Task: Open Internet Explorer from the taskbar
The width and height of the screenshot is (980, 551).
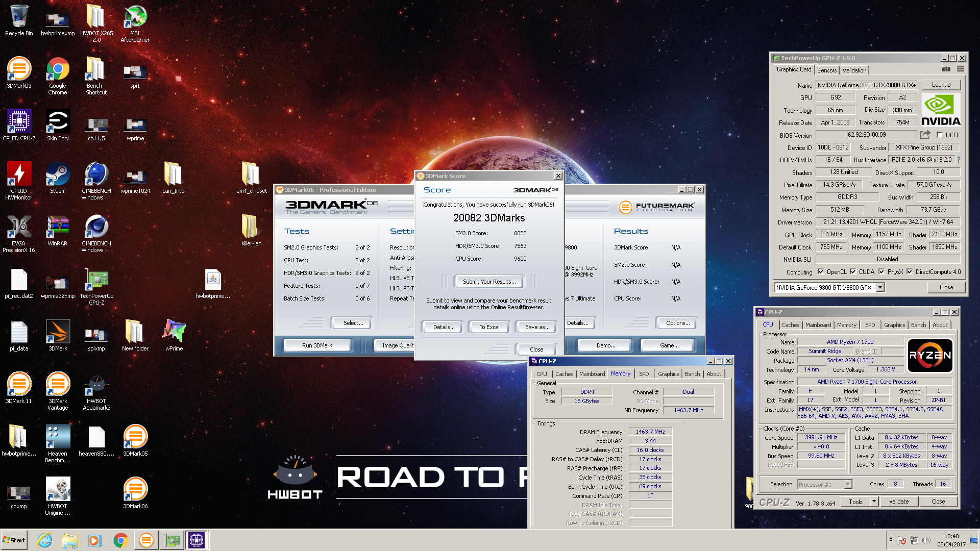Action: point(45,540)
